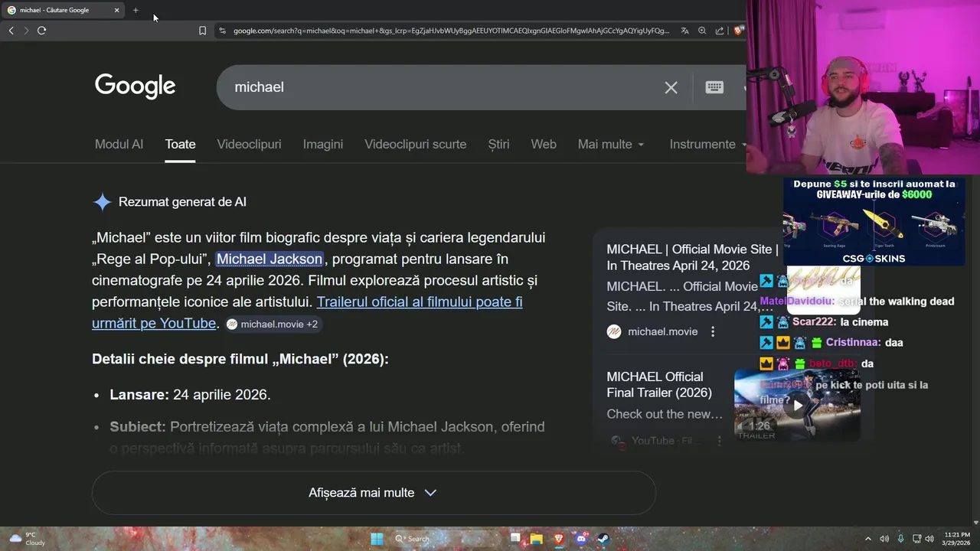The width and height of the screenshot is (980, 551).
Task: Bookmark this page icon
Action: [202, 31]
